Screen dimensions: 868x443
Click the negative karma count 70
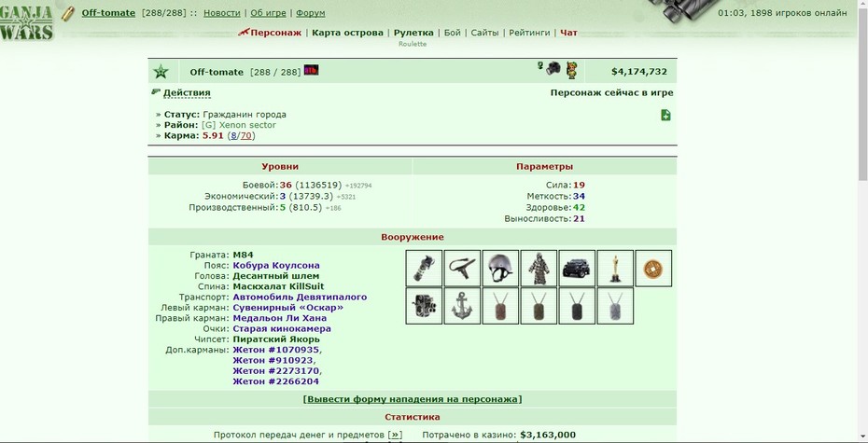(245, 135)
